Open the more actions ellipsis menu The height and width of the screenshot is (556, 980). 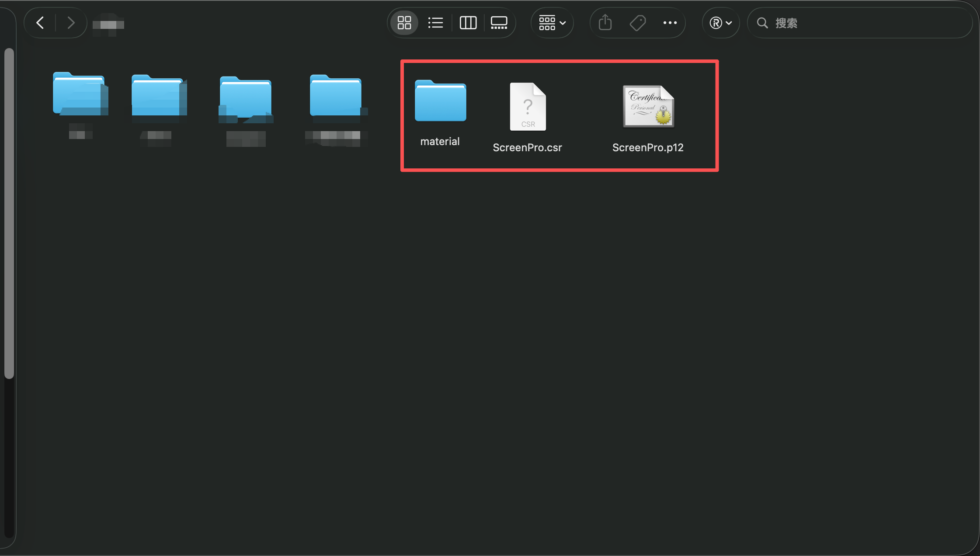(x=670, y=23)
